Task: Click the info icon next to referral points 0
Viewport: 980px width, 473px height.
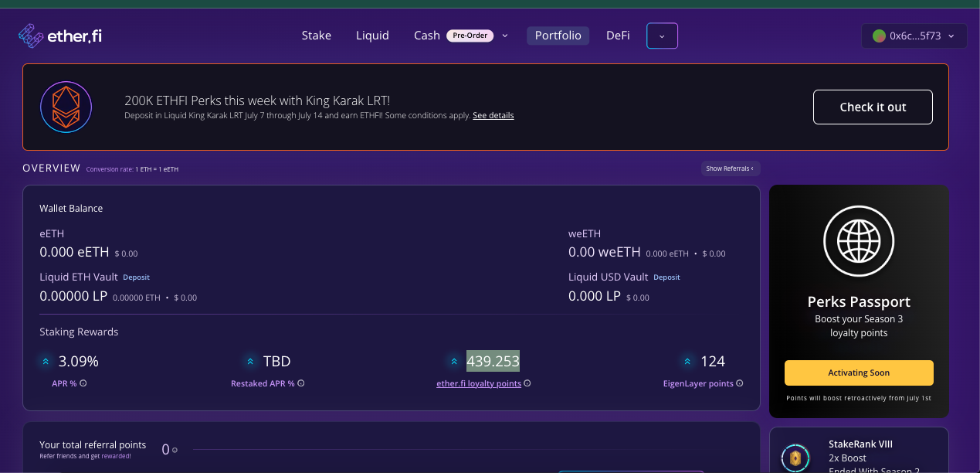Action: pos(175,450)
